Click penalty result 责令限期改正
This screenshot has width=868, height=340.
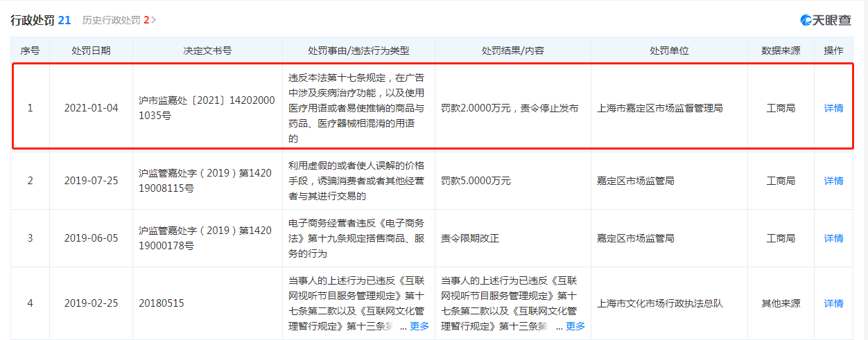pyautogui.click(x=470, y=238)
